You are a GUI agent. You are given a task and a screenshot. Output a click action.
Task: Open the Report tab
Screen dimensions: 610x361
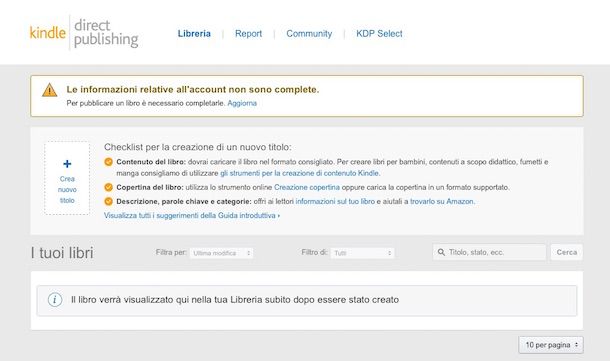[x=248, y=34]
